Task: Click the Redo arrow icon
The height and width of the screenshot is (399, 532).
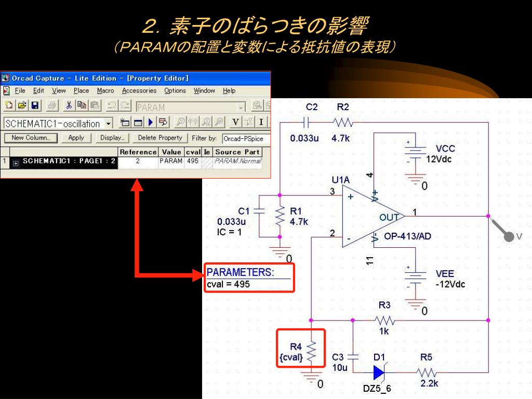Action: (x=125, y=105)
